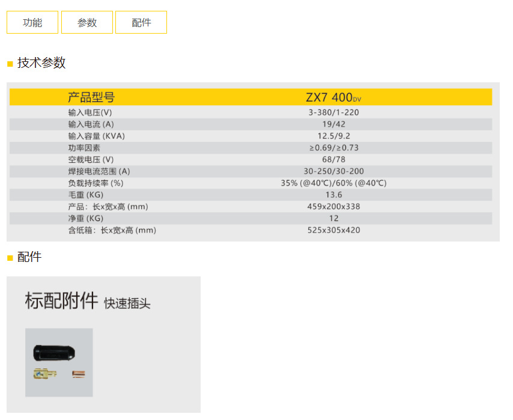This screenshot has height=420, width=513.
Task: Click the 输入电流 (A) label
Action: pos(91,124)
